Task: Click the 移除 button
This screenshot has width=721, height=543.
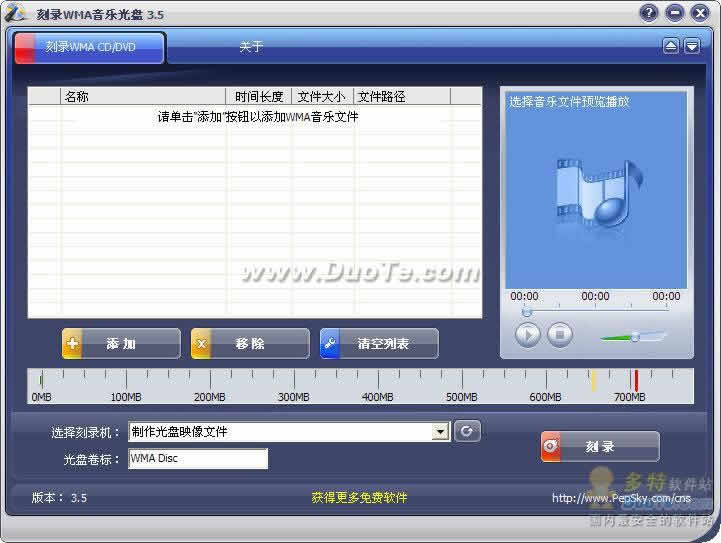Action: [x=250, y=343]
